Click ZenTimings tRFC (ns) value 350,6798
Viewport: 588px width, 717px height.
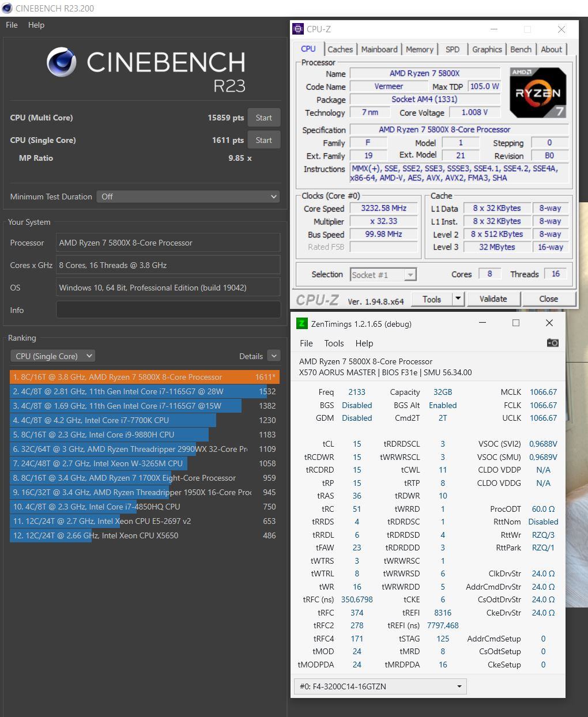[357, 599]
